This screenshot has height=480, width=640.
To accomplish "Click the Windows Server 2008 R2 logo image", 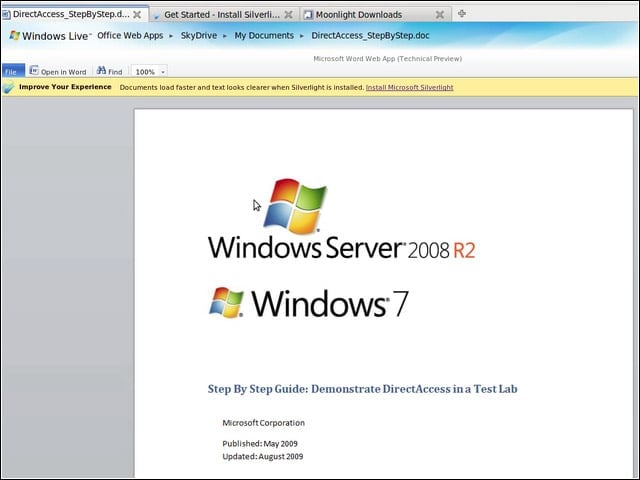I will [342, 219].
